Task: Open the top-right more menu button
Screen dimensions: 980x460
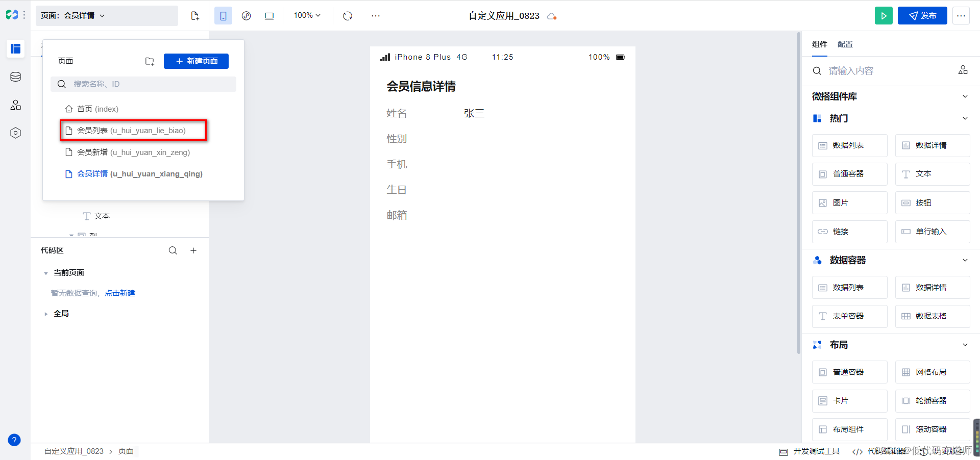Action: pyautogui.click(x=961, y=16)
